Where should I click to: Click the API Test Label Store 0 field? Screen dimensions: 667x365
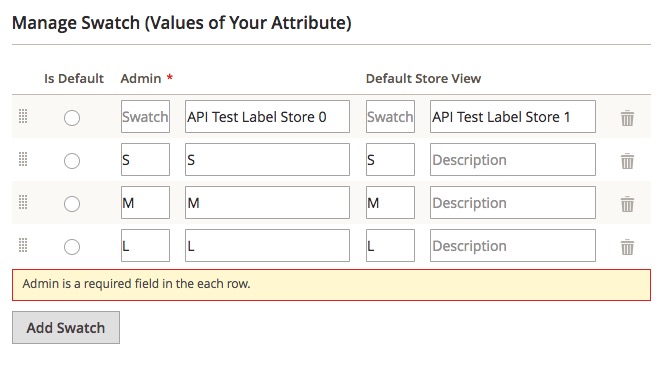pos(268,117)
